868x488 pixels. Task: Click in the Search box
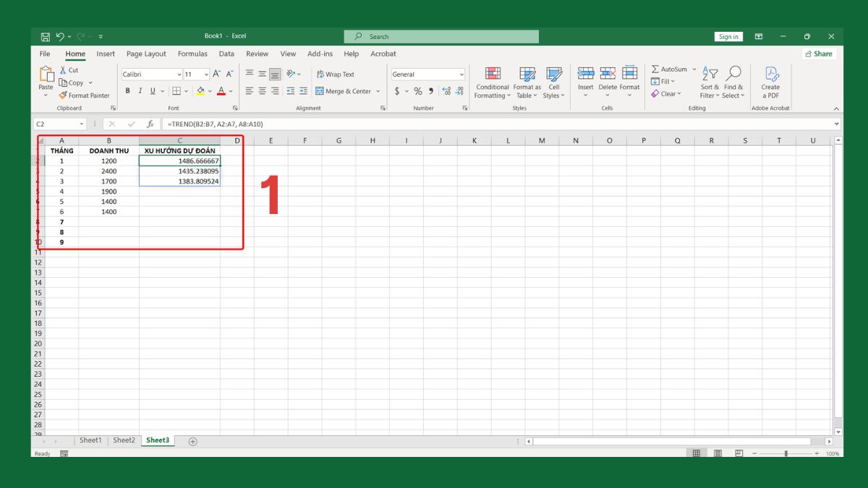pyautogui.click(x=441, y=37)
